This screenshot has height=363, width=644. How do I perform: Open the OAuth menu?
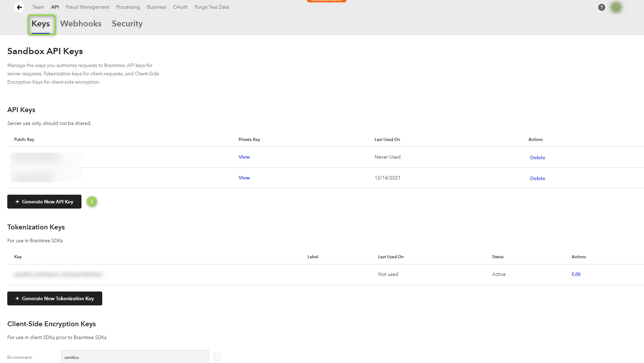180,7
